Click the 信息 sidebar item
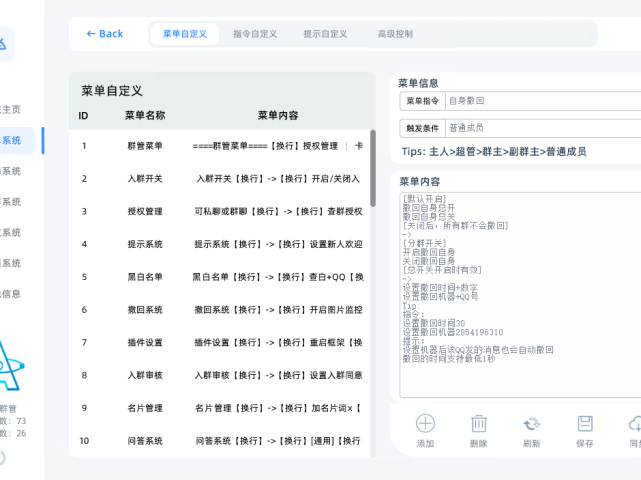 pos(11,294)
